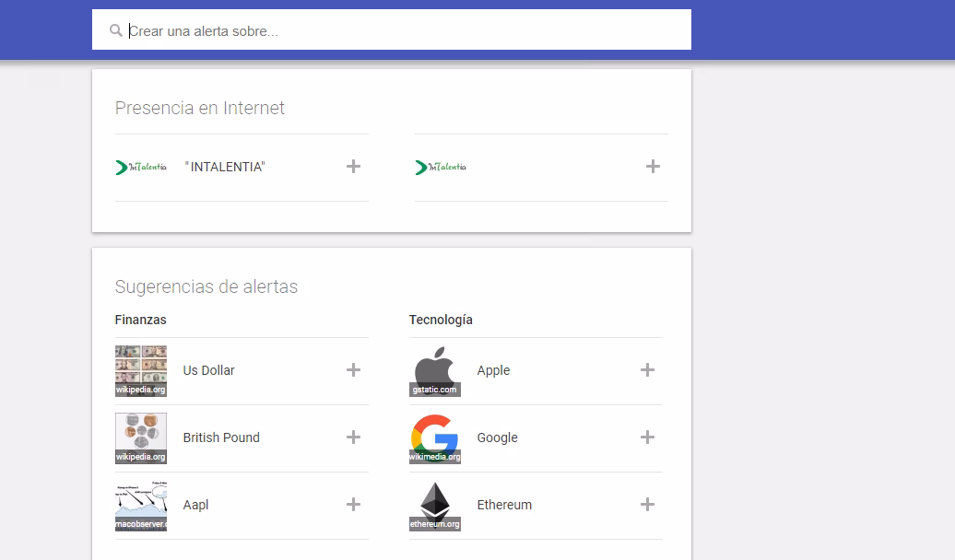
Task: Add an alert for "INTALENTIA" using the plus
Action: tap(353, 167)
